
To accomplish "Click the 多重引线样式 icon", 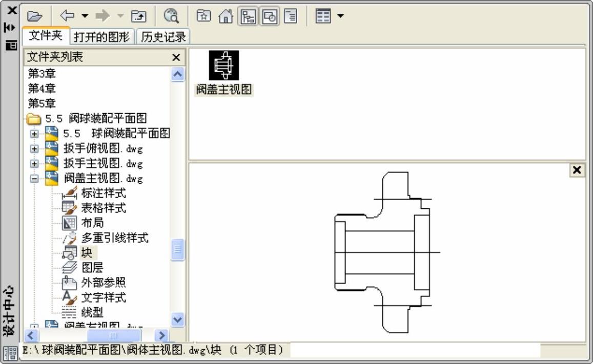I will (x=69, y=238).
